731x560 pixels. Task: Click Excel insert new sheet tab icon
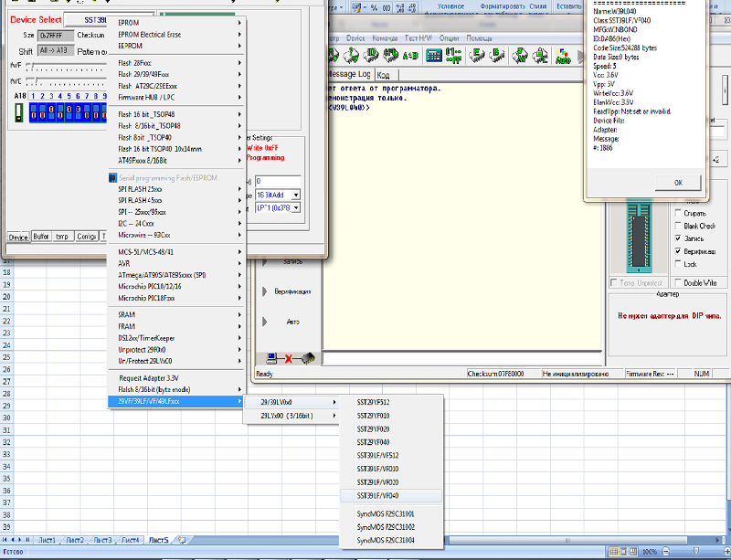click(x=182, y=540)
